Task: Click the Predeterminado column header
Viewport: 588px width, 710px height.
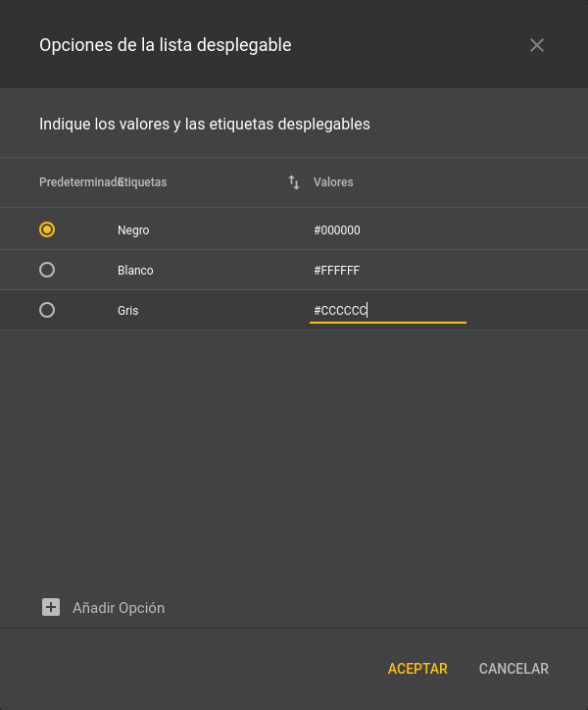Action: click(x=78, y=182)
